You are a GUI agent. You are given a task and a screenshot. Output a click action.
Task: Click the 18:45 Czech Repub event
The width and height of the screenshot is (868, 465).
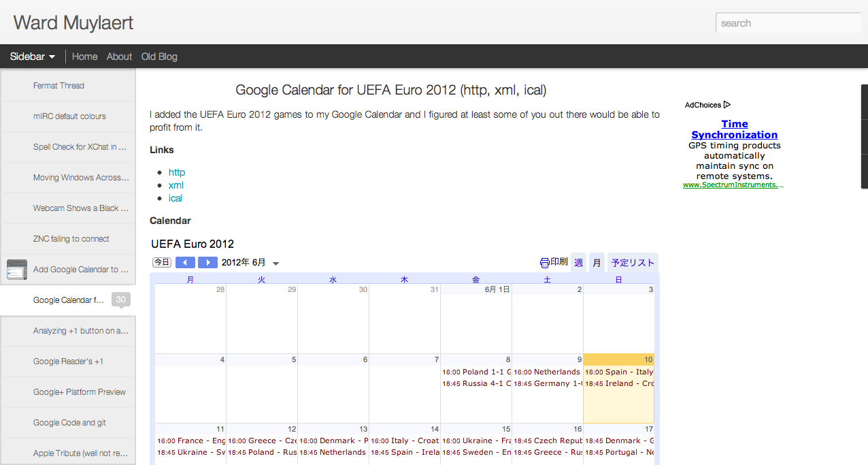coord(548,441)
